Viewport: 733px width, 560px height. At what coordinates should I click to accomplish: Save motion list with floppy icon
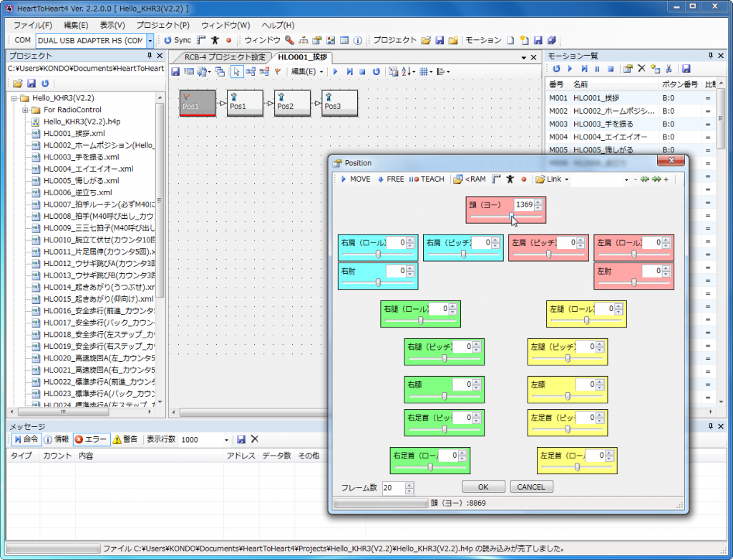click(686, 69)
